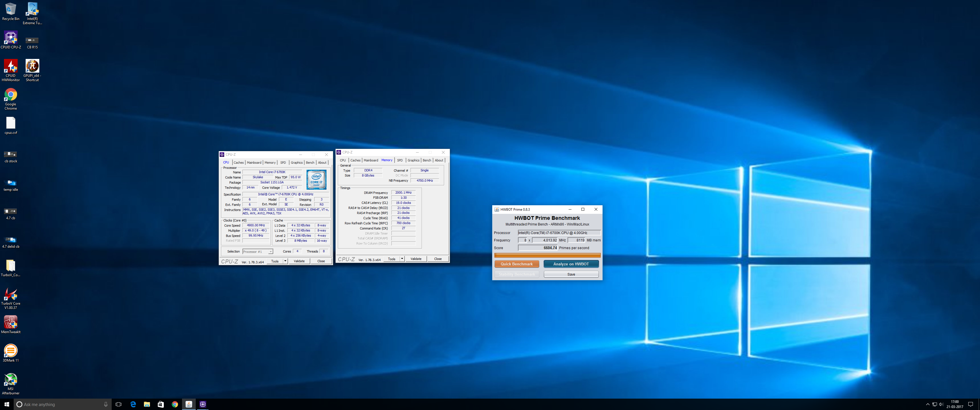Launch MSI Afterburner desktop shortcut
The height and width of the screenshot is (410, 980).
pyautogui.click(x=11, y=383)
